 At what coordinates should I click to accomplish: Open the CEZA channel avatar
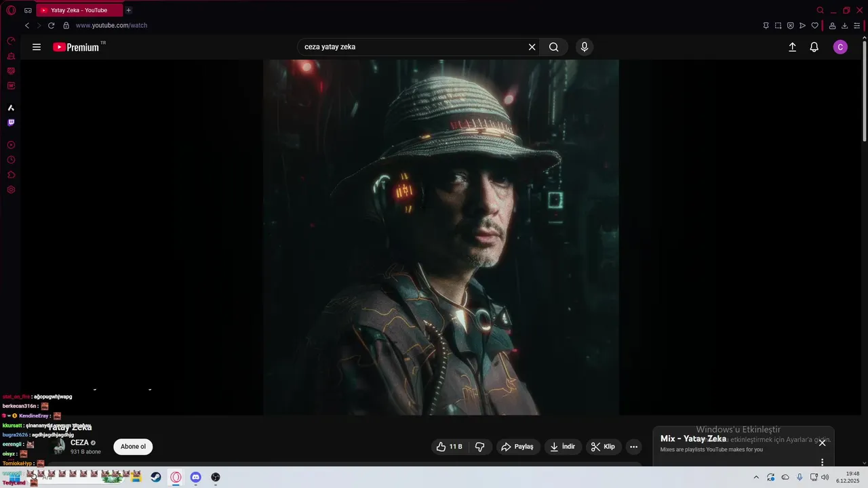click(60, 446)
